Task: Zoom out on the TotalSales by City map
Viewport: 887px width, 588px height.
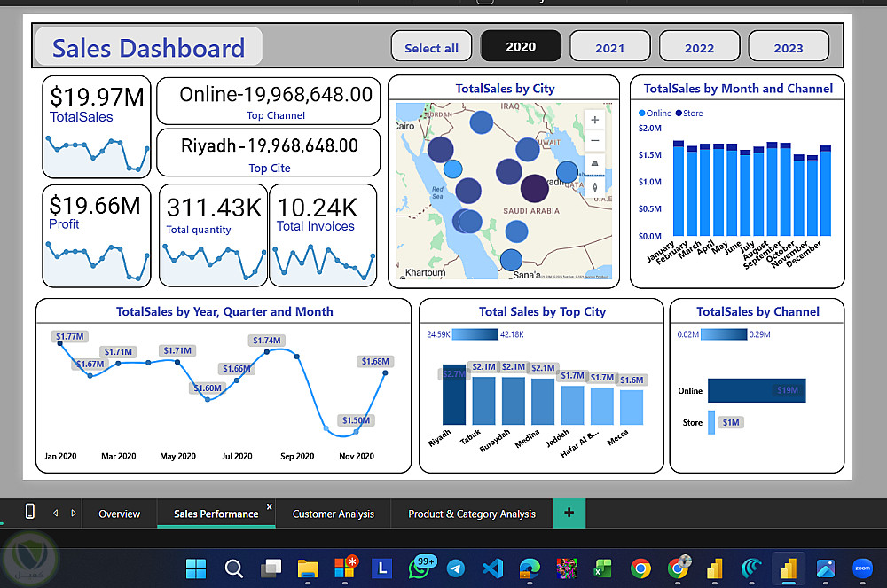Action: pyautogui.click(x=594, y=141)
